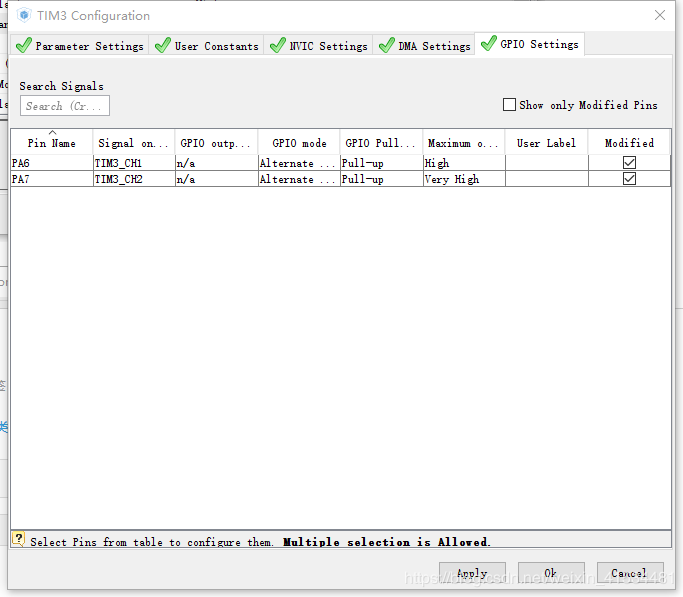
Task: Click Pull-up cell in PA7 row
Action: click(x=382, y=179)
